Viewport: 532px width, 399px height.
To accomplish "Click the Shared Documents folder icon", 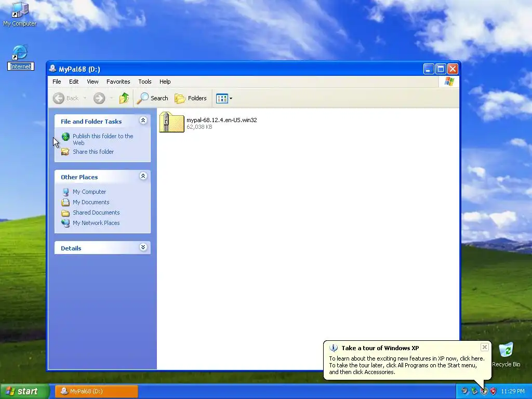I will (65, 213).
